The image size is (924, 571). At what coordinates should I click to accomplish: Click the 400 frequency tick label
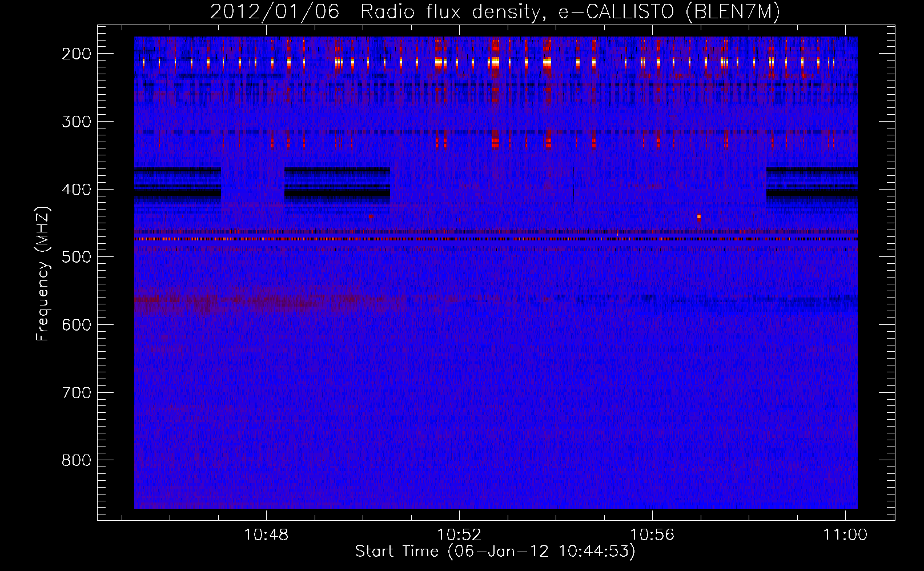point(77,190)
